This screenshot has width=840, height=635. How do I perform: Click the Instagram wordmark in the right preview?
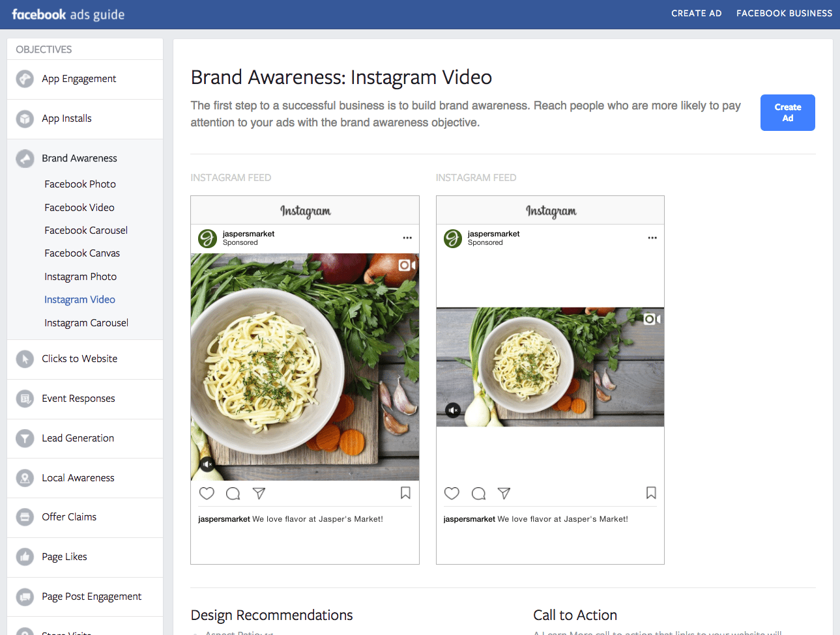point(551,211)
